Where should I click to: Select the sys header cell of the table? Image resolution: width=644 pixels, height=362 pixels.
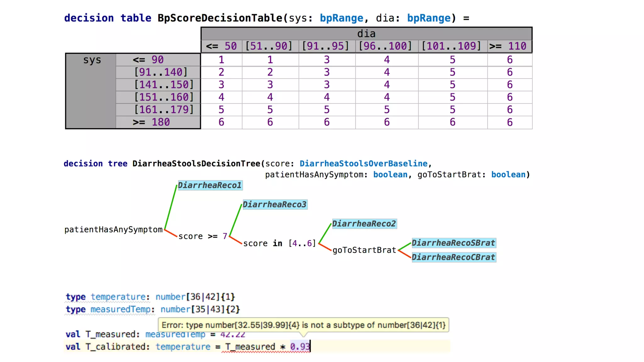91,91
